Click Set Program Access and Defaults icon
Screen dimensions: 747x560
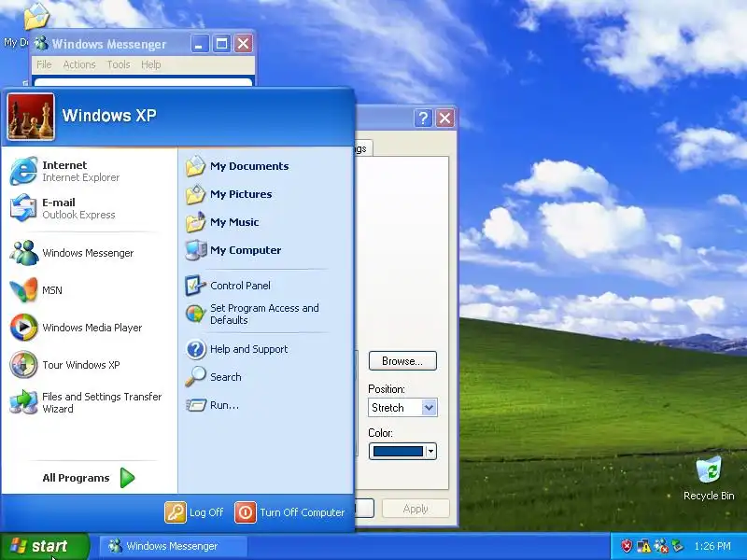(x=195, y=314)
